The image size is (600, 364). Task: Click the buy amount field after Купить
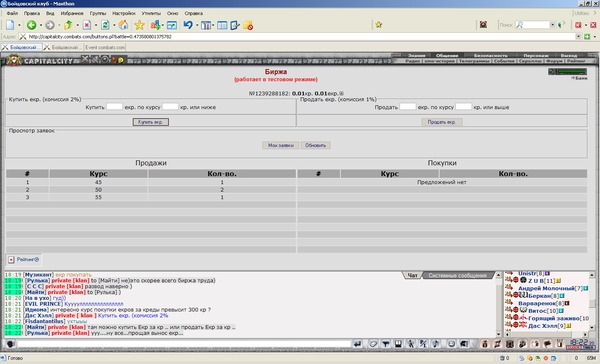(x=114, y=106)
